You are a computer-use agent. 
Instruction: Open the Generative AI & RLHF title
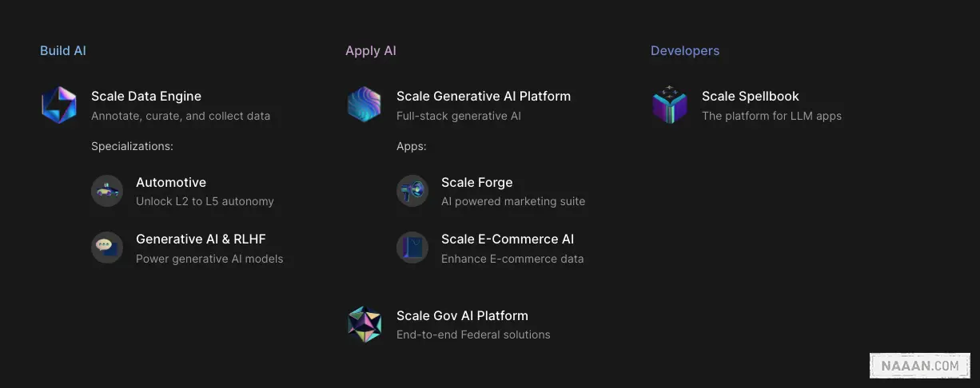point(201,240)
